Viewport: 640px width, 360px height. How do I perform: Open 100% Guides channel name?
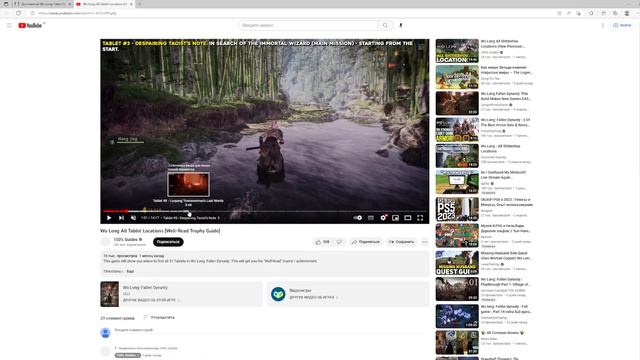125,240
